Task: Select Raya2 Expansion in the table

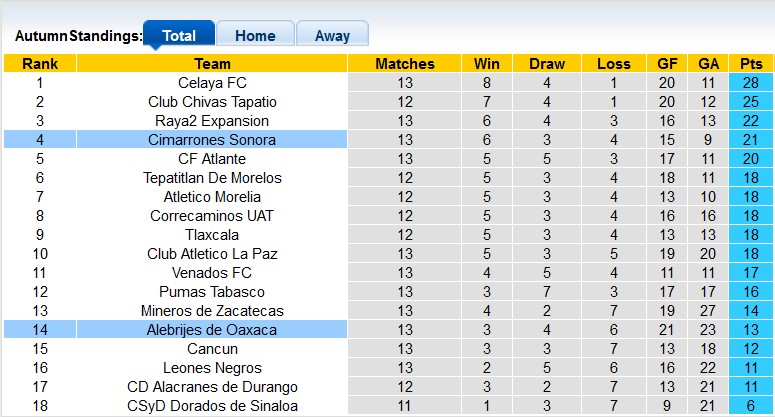Action: coord(212,121)
